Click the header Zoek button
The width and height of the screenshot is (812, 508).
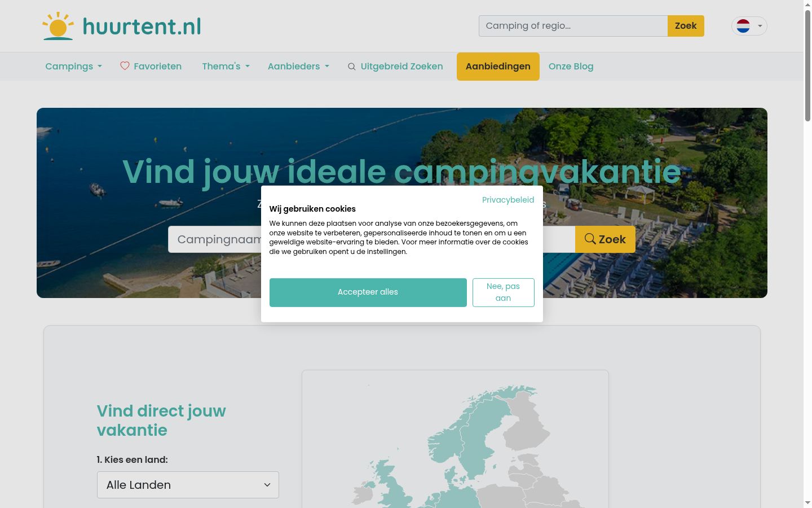[686, 26]
